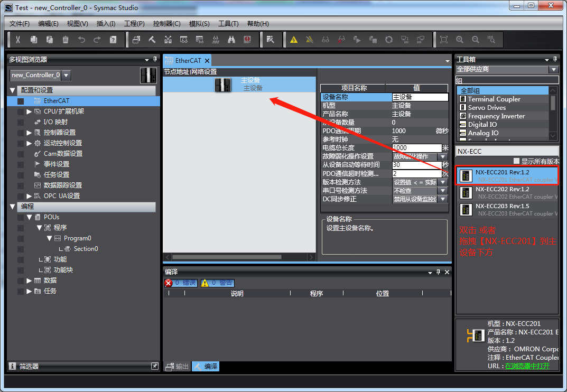Viewport: 567px width, 392px height.
Task: Click the Fit to Screen zoom icon
Action: 444,40
